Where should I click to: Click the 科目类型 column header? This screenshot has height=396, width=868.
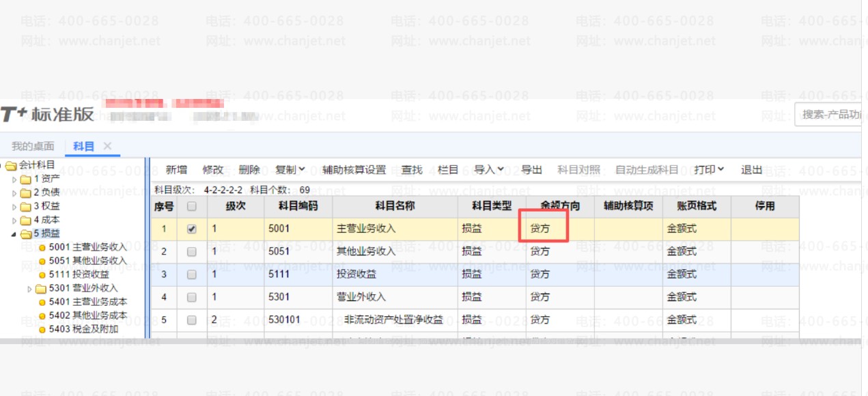click(x=492, y=206)
